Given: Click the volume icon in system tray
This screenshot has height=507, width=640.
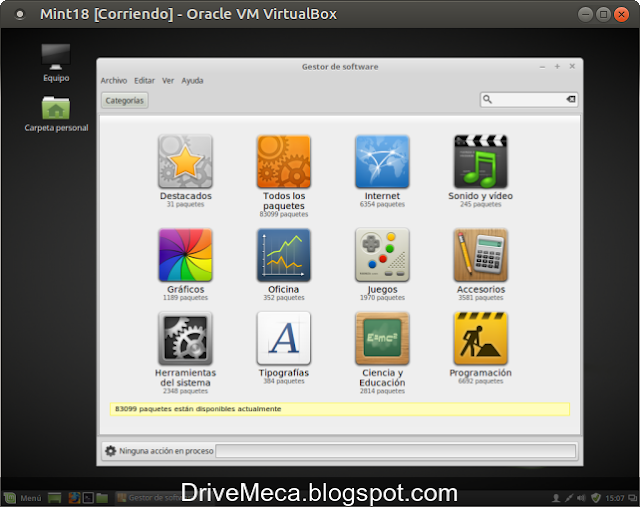Looking at the screenshot, I should pyautogui.click(x=581, y=498).
